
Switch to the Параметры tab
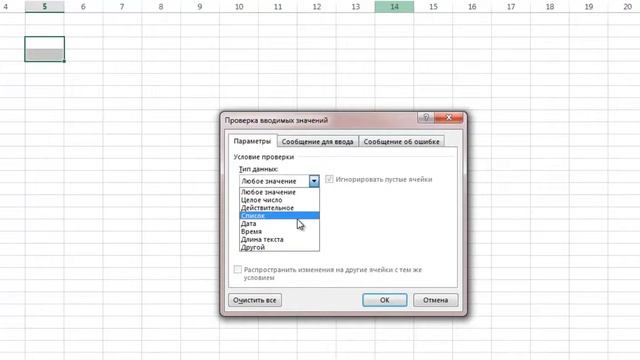(252, 141)
